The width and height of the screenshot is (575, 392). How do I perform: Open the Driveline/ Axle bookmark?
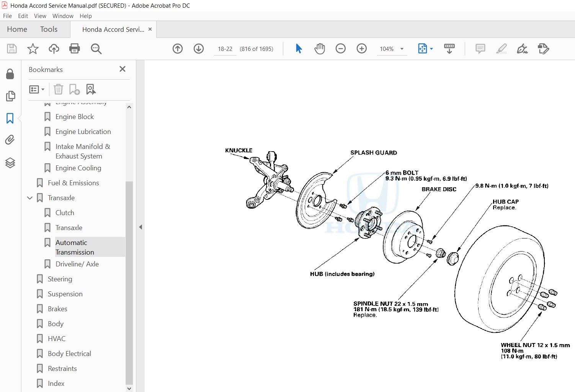click(77, 264)
